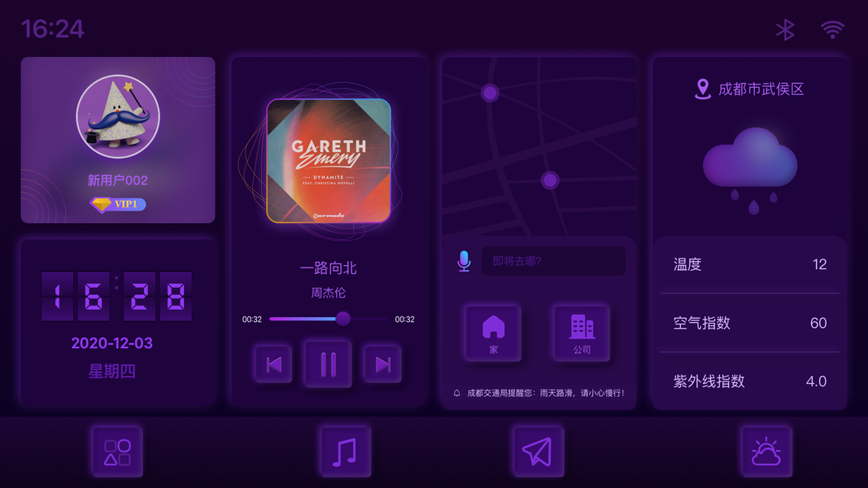Click the elapsed time on the left of the progress bar
Screen dimensions: 868x488
tap(252, 320)
